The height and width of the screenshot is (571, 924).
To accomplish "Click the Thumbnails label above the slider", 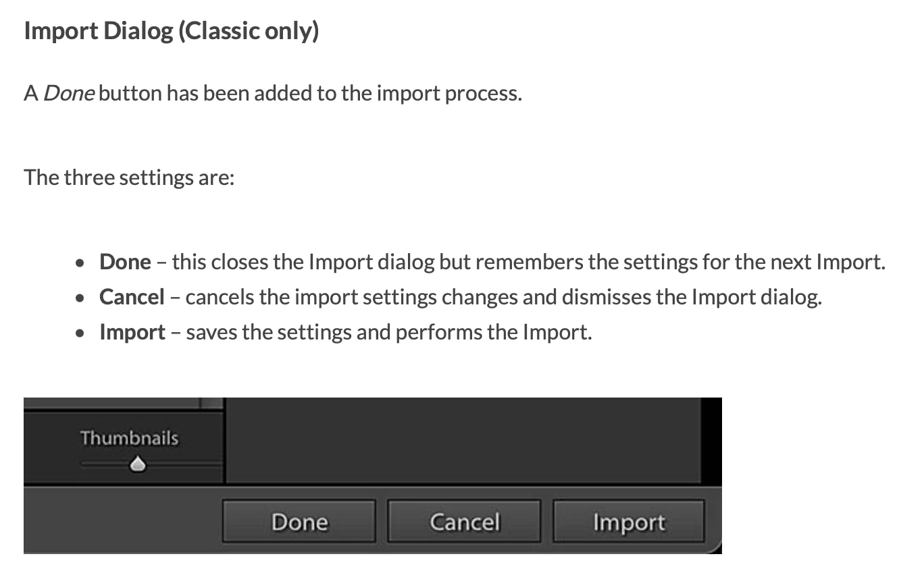I will tap(130, 437).
